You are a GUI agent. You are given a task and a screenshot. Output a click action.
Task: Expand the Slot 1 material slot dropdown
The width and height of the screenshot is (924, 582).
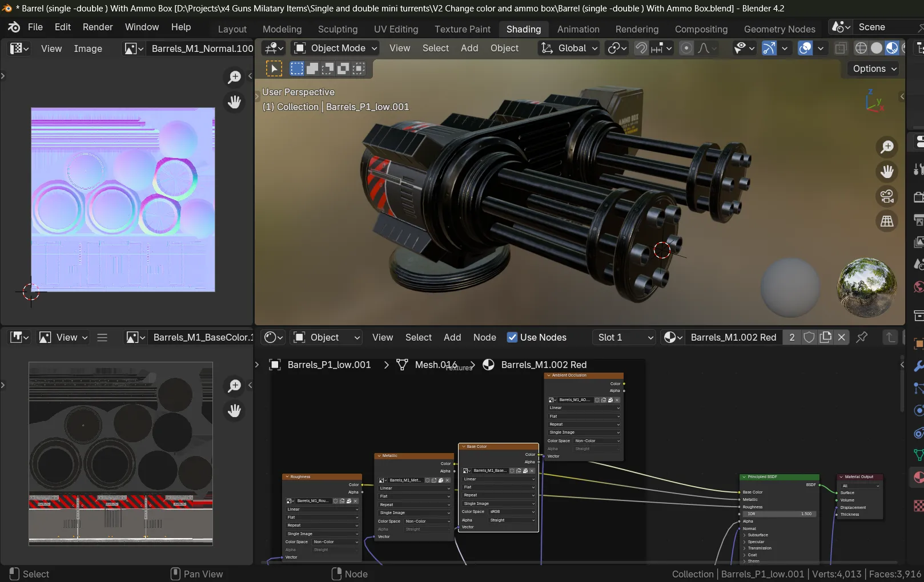624,337
